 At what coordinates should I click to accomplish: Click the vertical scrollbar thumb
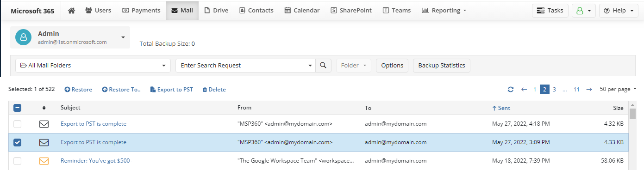(x=632, y=114)
